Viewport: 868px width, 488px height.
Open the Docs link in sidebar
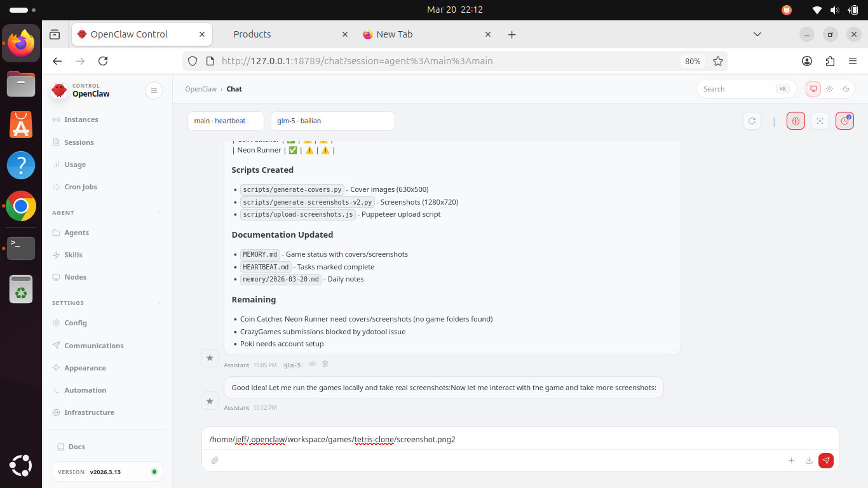(77, 447)
